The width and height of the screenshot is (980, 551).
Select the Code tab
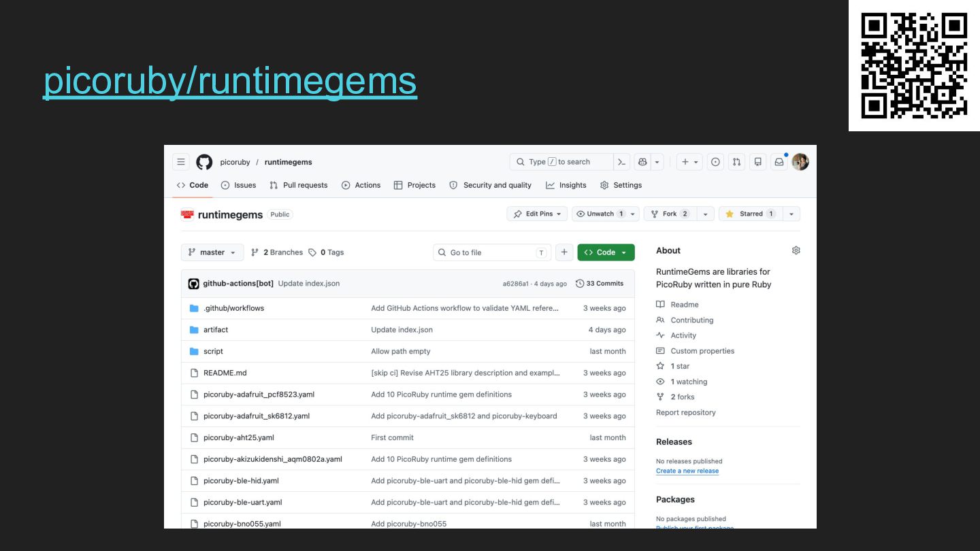193,185
